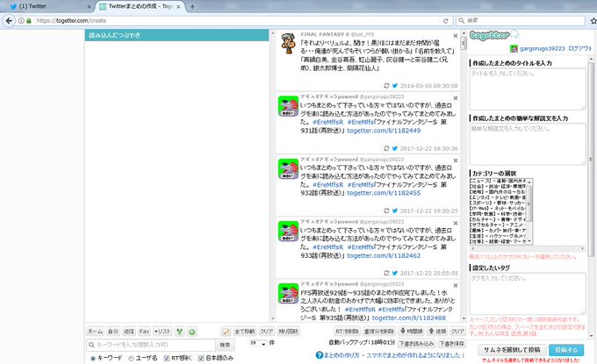Toggle the 日本語のみ checkbox
This screenshot has width=597, height=364.
tap(201, 358)
